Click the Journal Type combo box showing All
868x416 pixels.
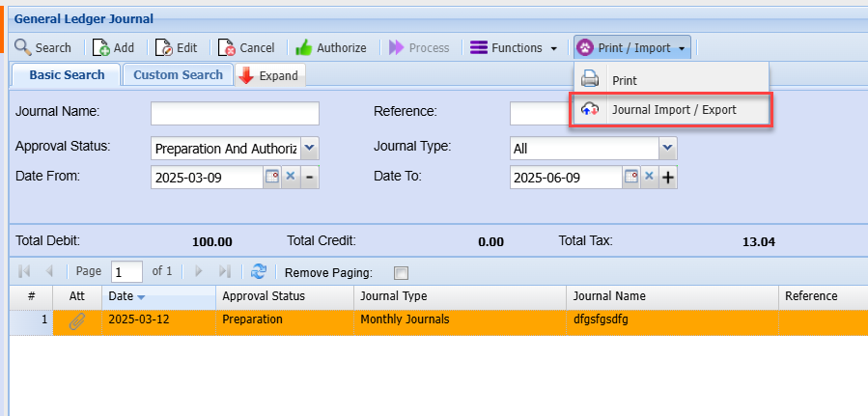584,149
